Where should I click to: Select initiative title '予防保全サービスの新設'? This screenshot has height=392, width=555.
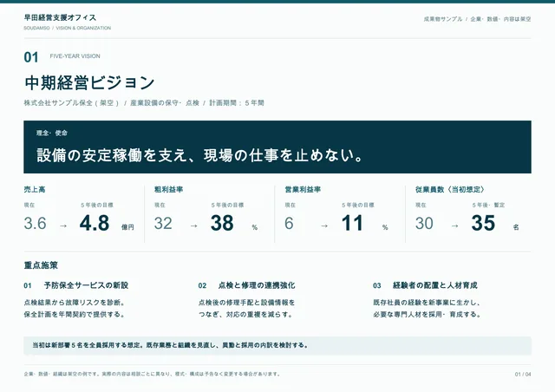click(86, 285)
